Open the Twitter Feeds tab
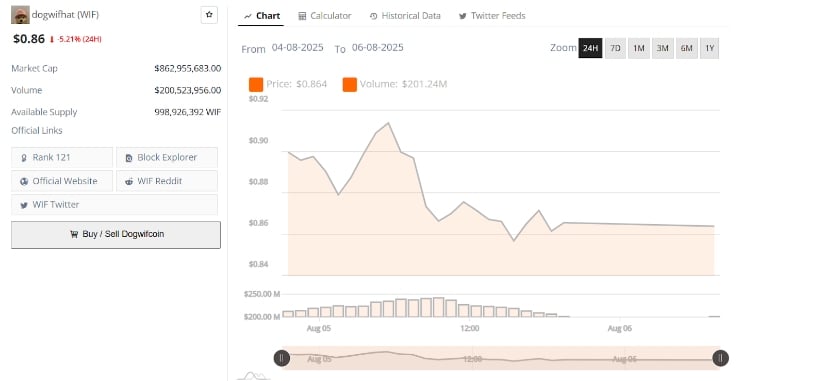Image resolution: width=825 pixels, height=381 pixels. click(x=492, y=16)
